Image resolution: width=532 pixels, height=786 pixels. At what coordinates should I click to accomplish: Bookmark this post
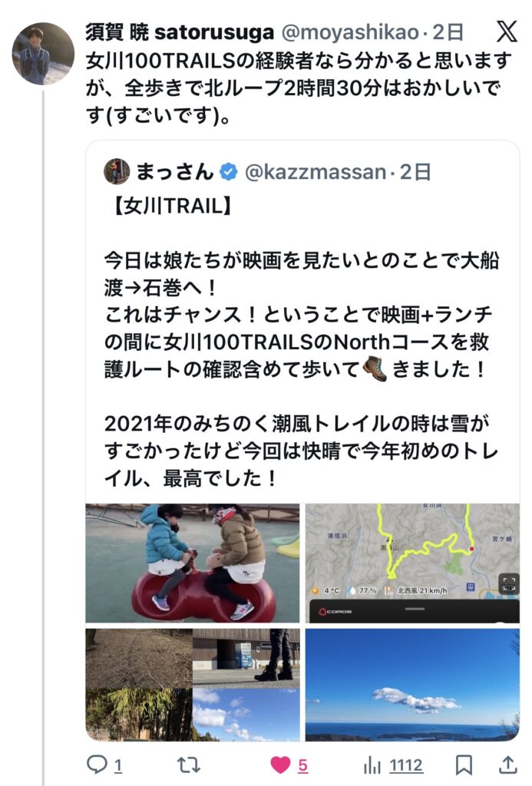[464, 765]
